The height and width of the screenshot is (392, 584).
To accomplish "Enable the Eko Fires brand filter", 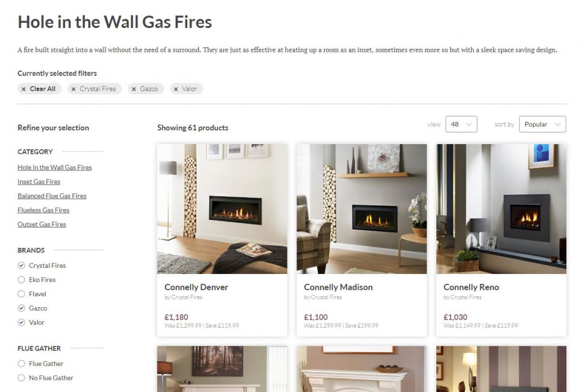I will coord(21,280).
